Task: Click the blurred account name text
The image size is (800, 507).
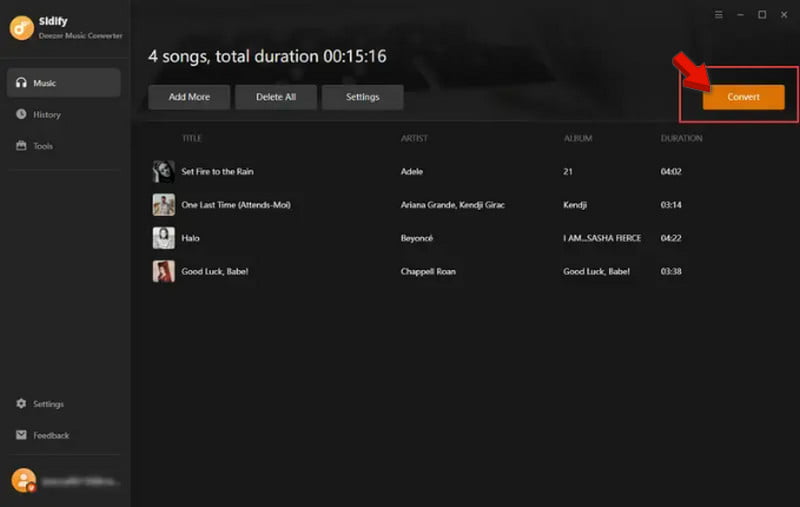Action: click(81, 481)
